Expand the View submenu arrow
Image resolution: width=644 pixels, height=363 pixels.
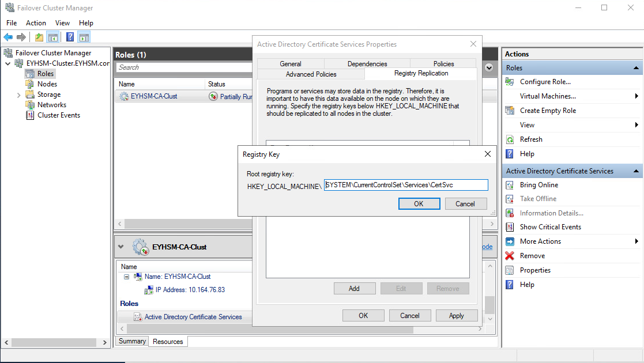click(x=636, y=125)
